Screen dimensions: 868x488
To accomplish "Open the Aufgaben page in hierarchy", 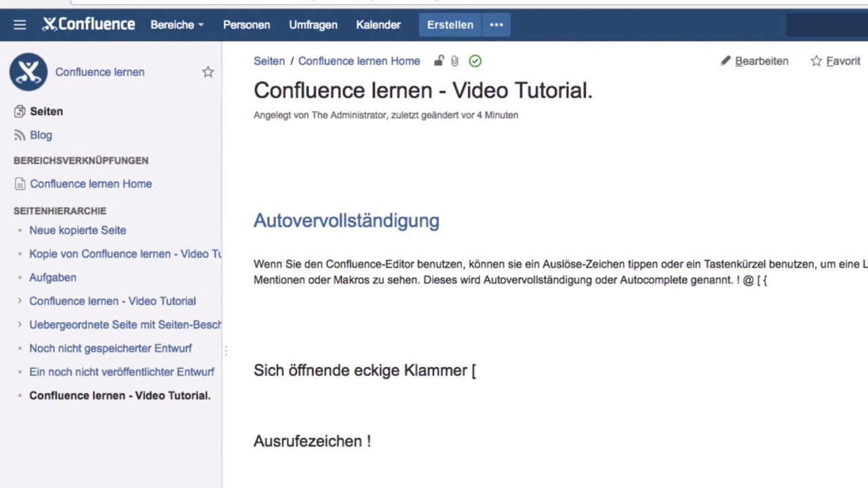I will pyautogui.click(x=52, y=277).
